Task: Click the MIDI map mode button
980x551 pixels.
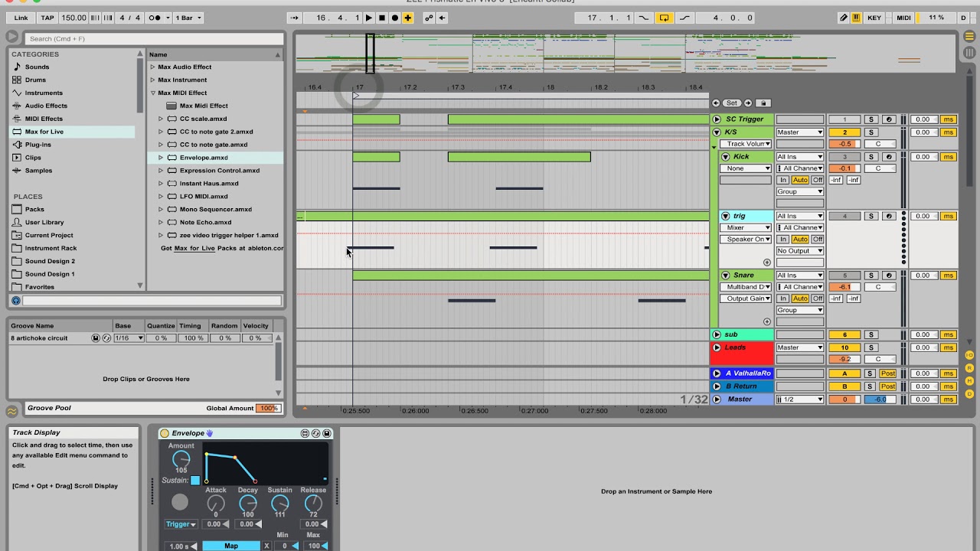Action: 903,18
